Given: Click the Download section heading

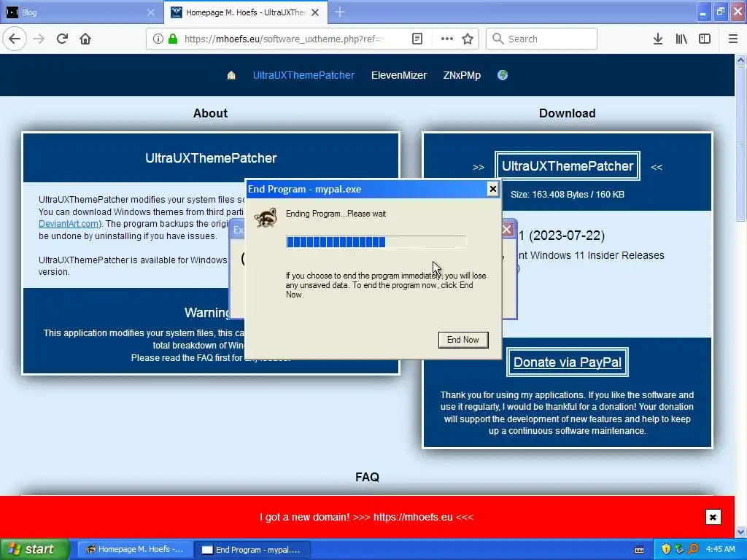Looking at the screenshot, I should 568,113.
